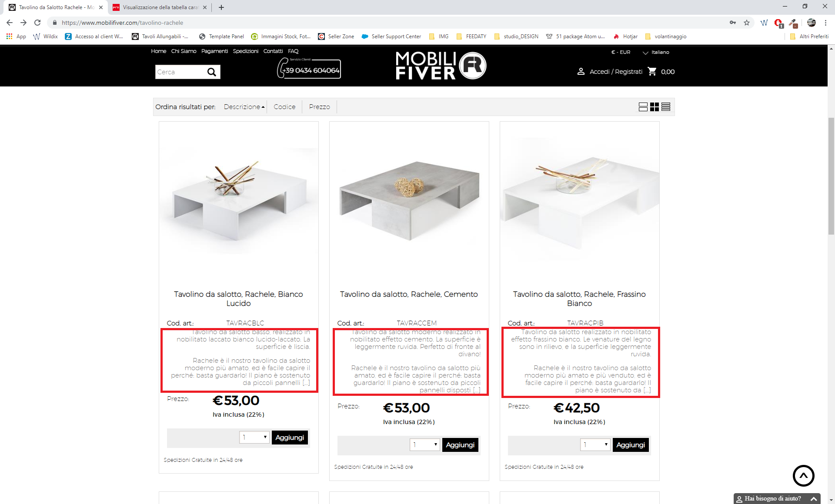Open quantity dropdown for Cemento table
This screenshot has width=835, height=504.
pyautogui.click(x=425, y=445)
